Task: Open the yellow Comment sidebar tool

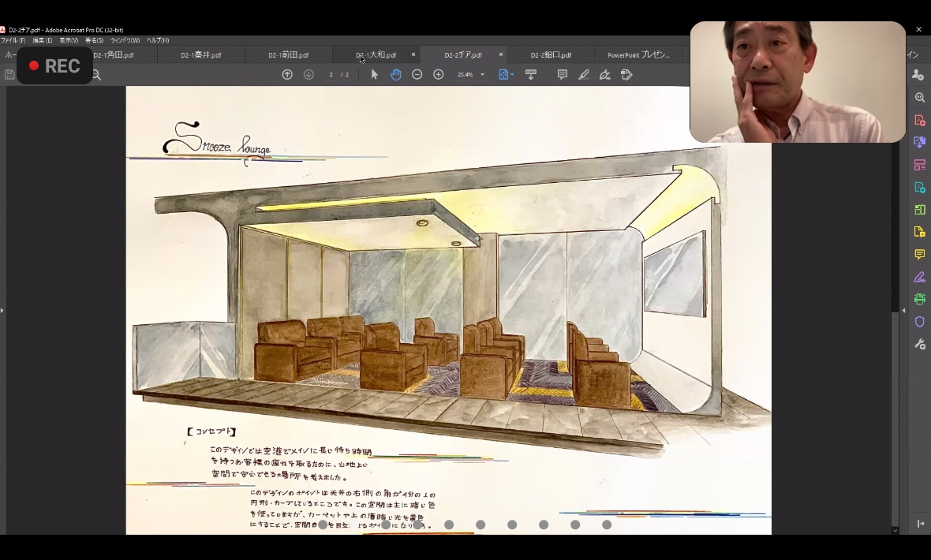Action: (919, 255)
